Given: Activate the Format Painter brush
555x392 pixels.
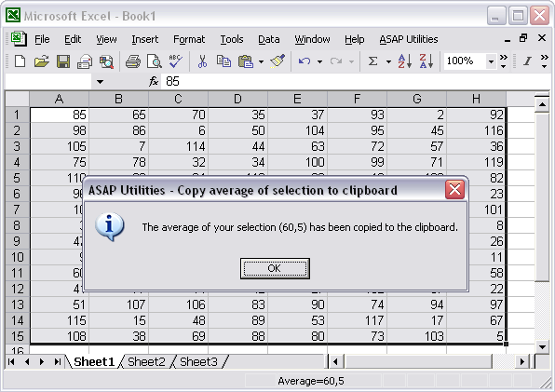Looking at the screenshot, I should pyautogui.click(x=278, y=61).
